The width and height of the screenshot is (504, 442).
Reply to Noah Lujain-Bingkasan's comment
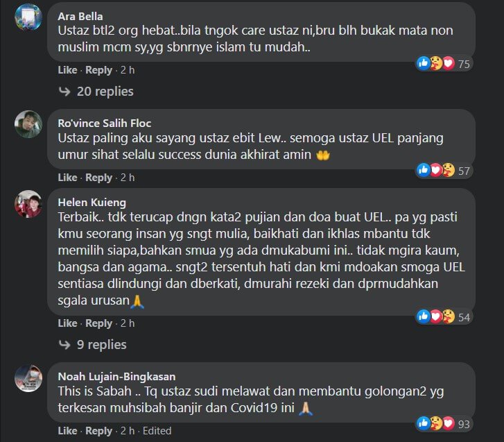(98, 430)
